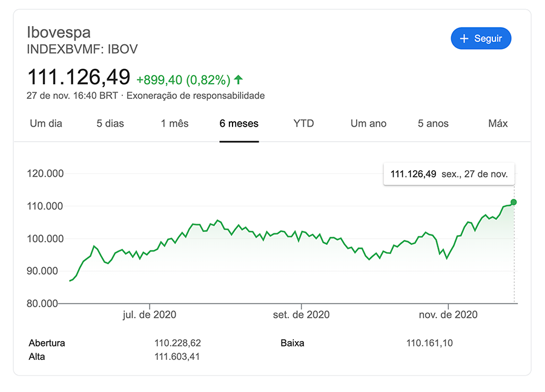
Task: Click the plus icon inside Seguir button
Action: coord(464,39)
